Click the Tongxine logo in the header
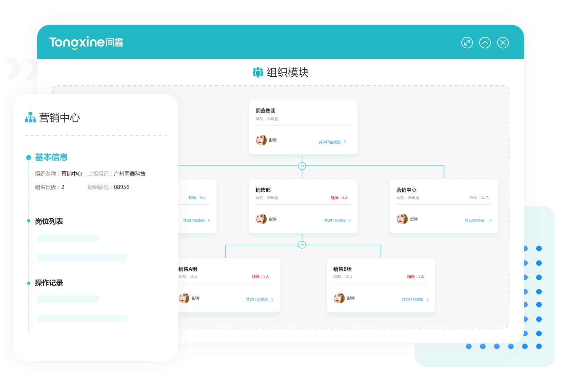561x392 pixels. point(87,43)
